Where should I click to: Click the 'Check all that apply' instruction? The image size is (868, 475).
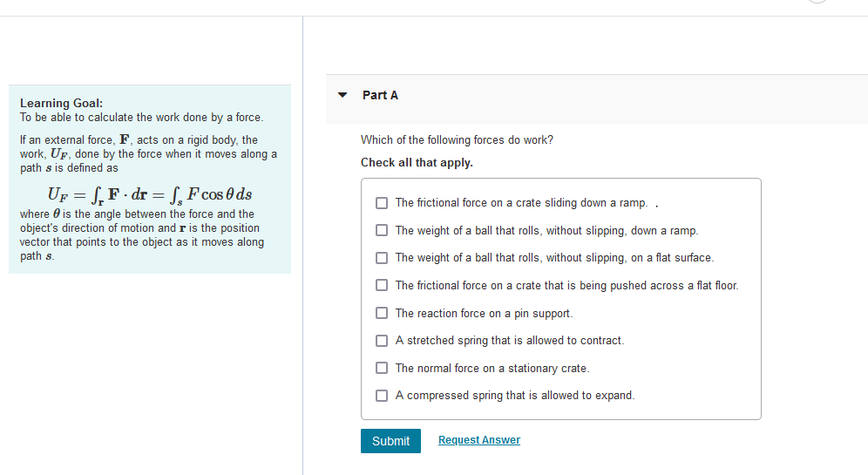[x=417, y=163]
